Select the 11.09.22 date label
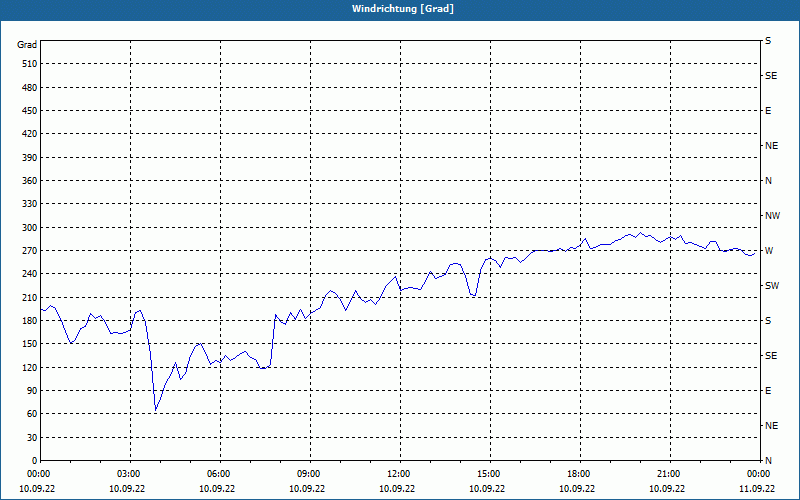This screenshot has width=800, height=500. click(x=757, y=488)
